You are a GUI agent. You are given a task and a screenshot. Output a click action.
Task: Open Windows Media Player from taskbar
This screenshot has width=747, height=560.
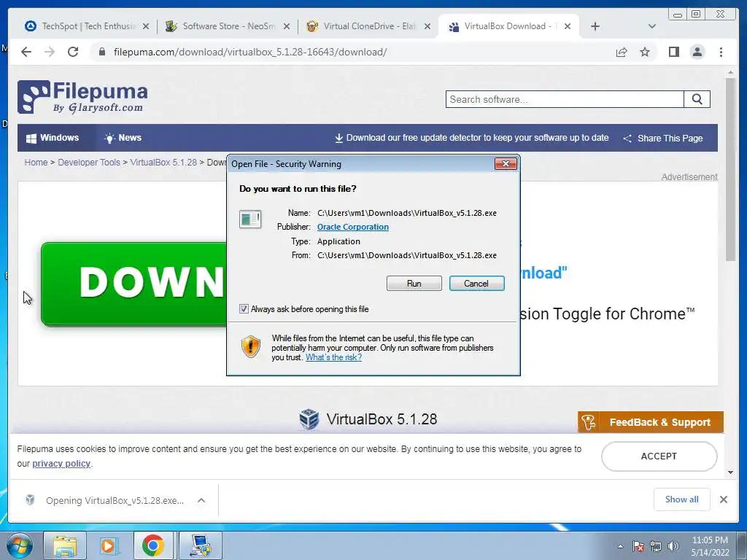click(x=109, y=545)
